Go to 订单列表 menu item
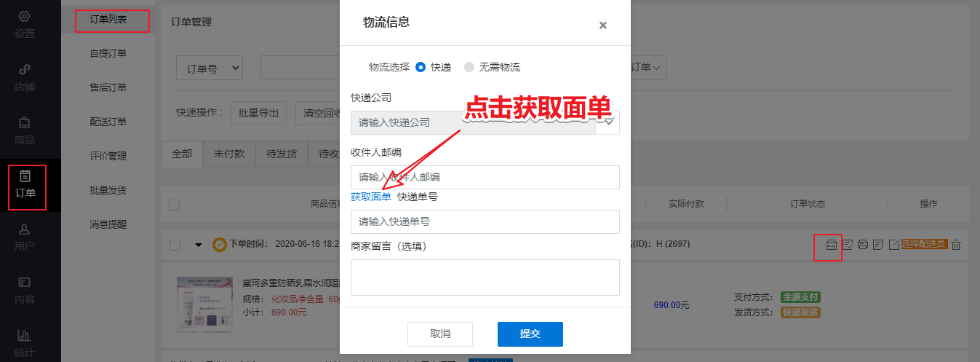Image resolution: width=980 pixels, height=362 pixels. click(x=108, y=19)
